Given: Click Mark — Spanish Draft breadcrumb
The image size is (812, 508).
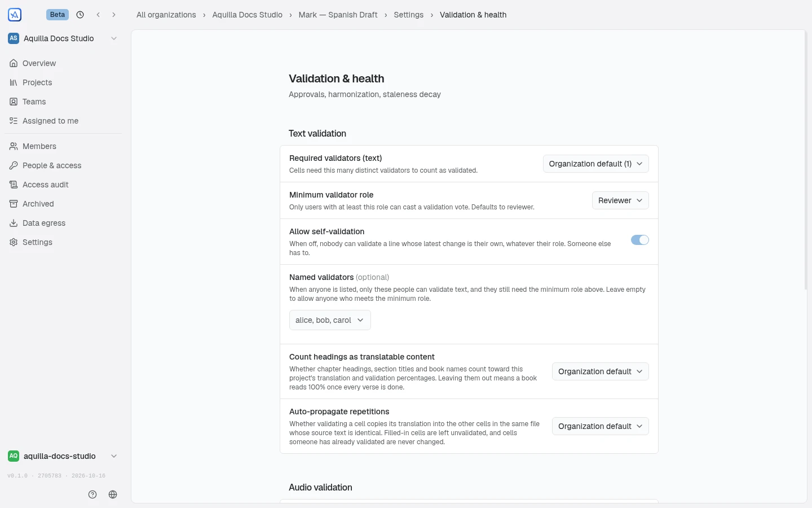Looking at the screenshot, I should pos(338,15).
